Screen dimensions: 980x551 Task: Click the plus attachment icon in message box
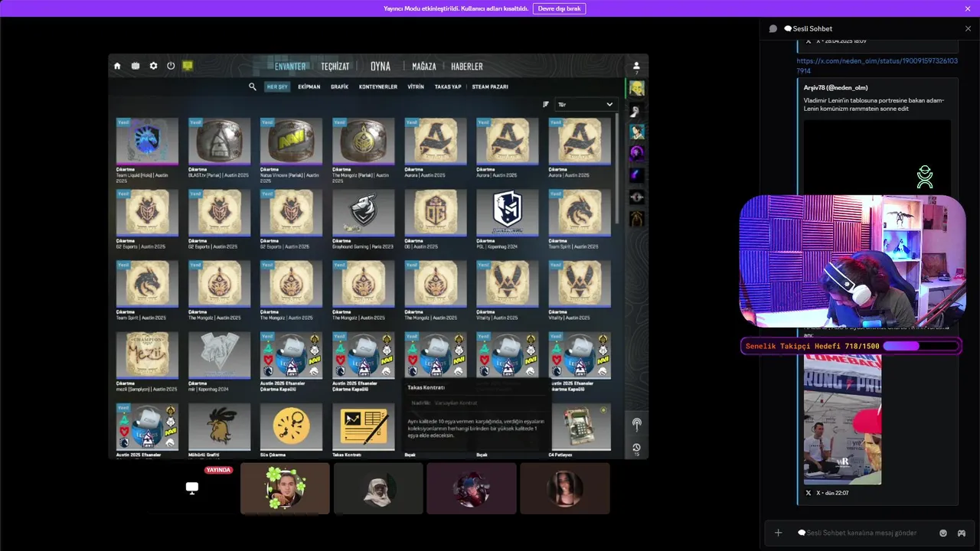pyautogui.click(x=779, y=533)
